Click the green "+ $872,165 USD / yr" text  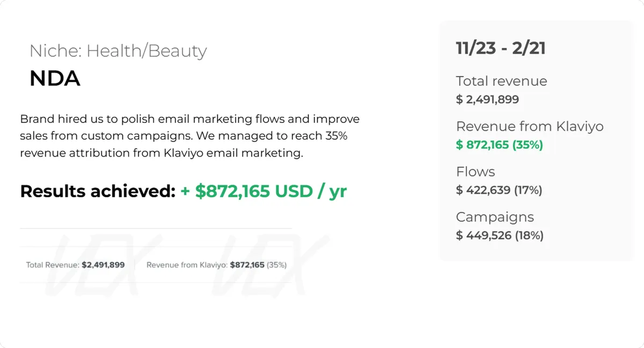click(x=264, y=191)
